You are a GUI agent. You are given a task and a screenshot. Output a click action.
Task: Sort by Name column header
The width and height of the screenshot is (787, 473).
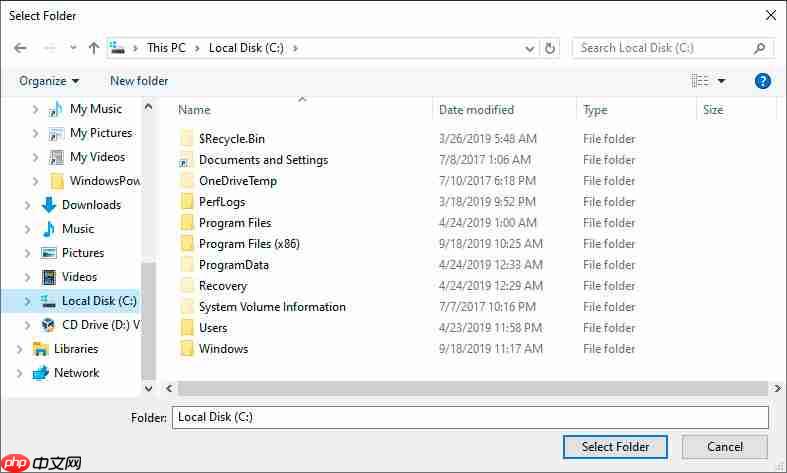(194, 110)
